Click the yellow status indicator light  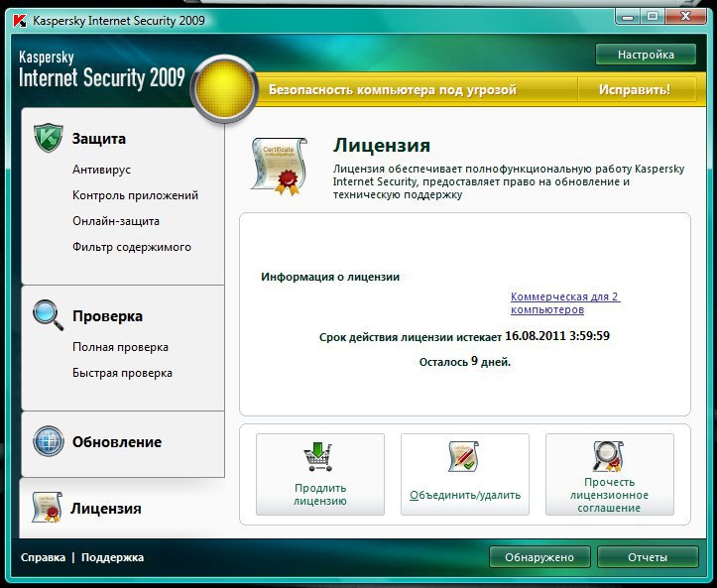pyautogui.click(x=224, y=89)
